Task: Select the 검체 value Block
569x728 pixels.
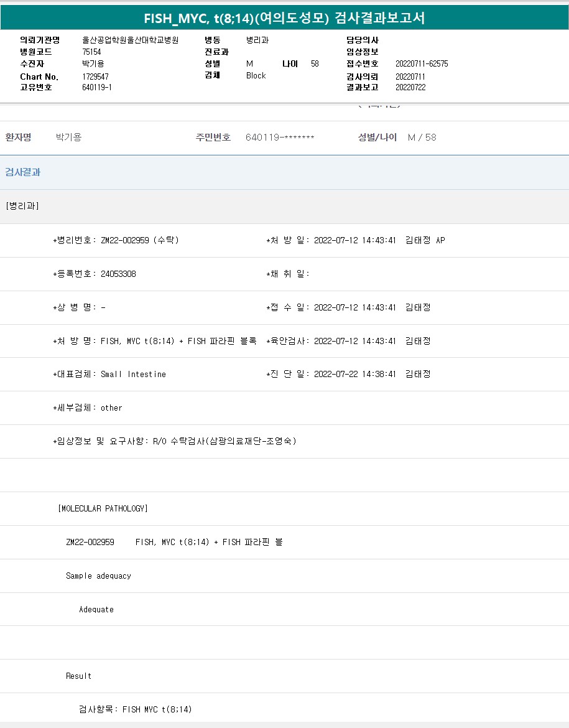Action: 256,75
